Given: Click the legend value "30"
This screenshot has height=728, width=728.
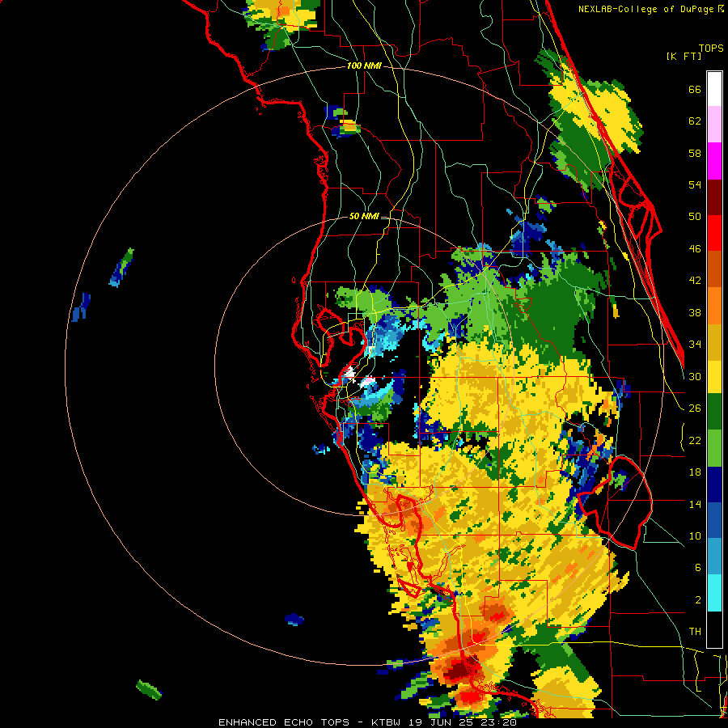Looking at the screenshot, I should pos(695,376).
